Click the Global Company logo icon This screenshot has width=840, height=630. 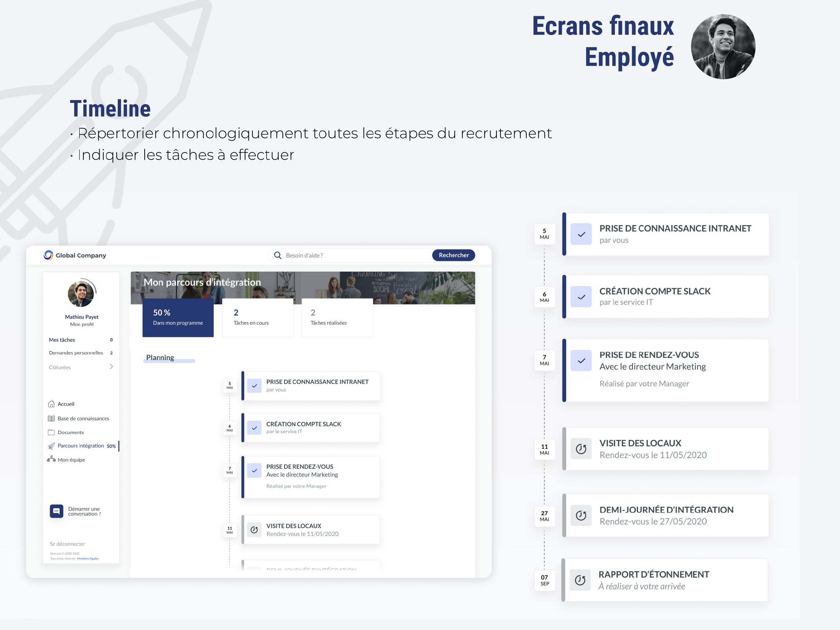[48, 255]
